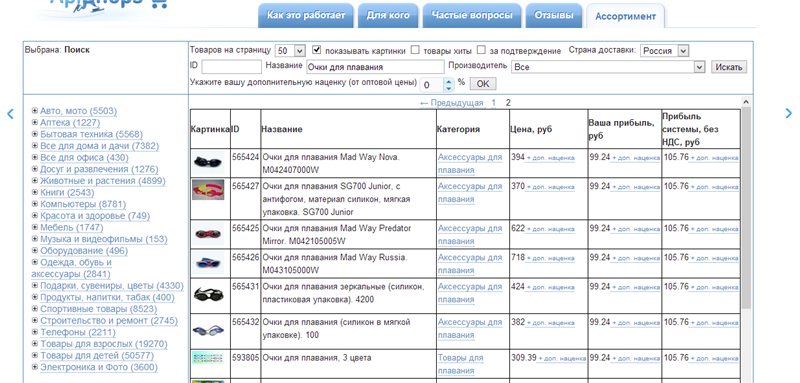The height and width of the screenshot is (383, 800).
Task: Open 'Строительство и ремонт (2745)' category
Action: click(x=109, y=321)
